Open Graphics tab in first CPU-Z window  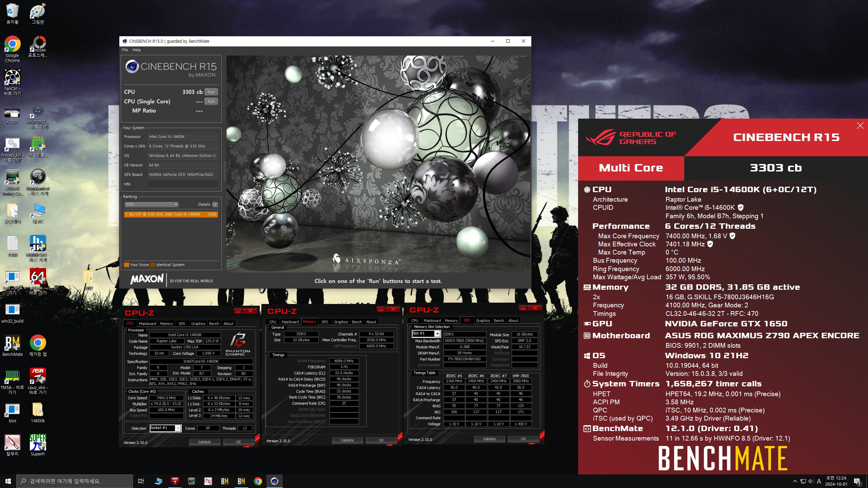198,323
